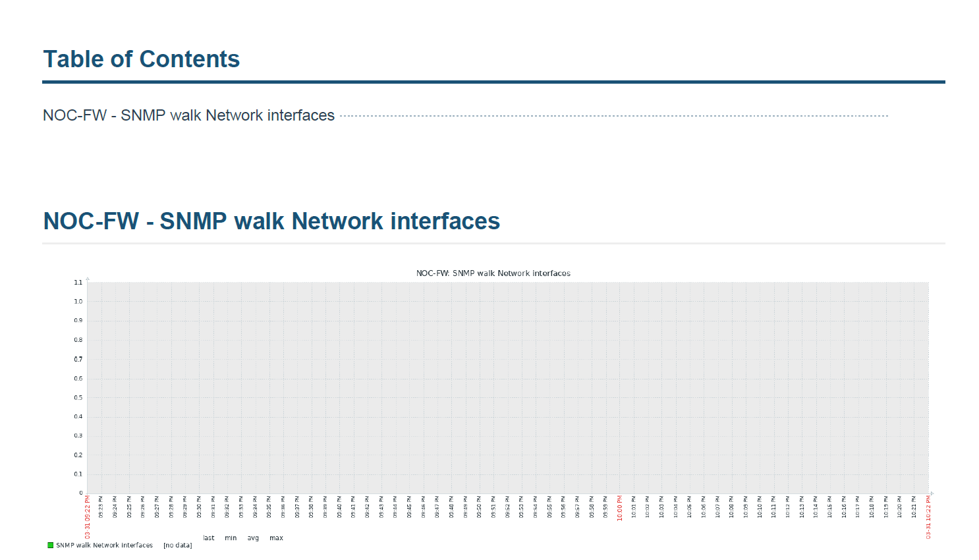Click the 'Table of Contents' heading
This screenshot has width=979, height=560.
coord(142,59)
